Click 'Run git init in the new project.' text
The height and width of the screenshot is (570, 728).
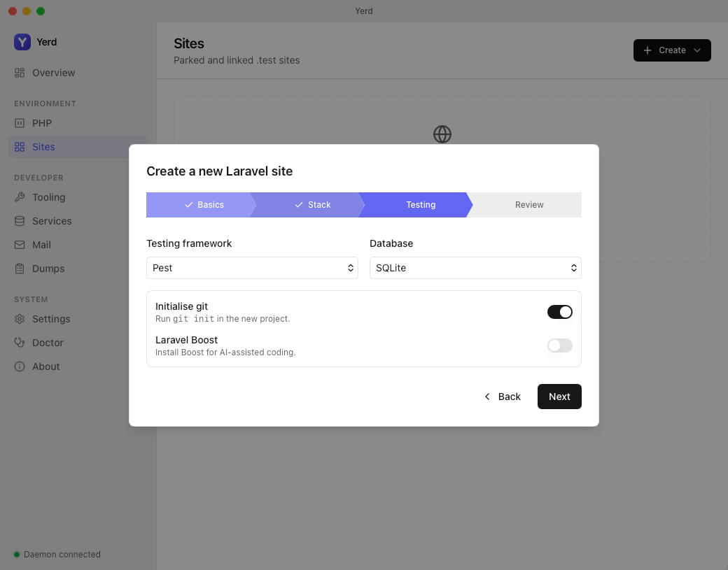223,319
